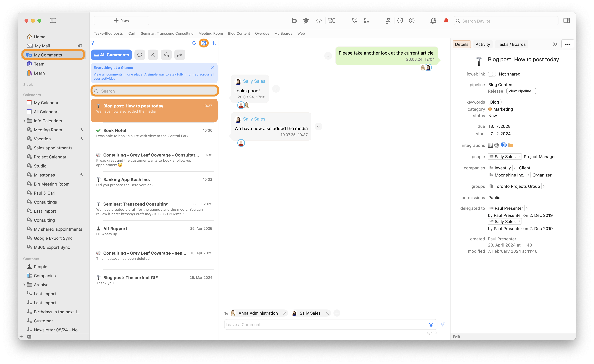This screenshot has height=364, width=594.
Task: Add another recipient plus button
Action: 337,313
